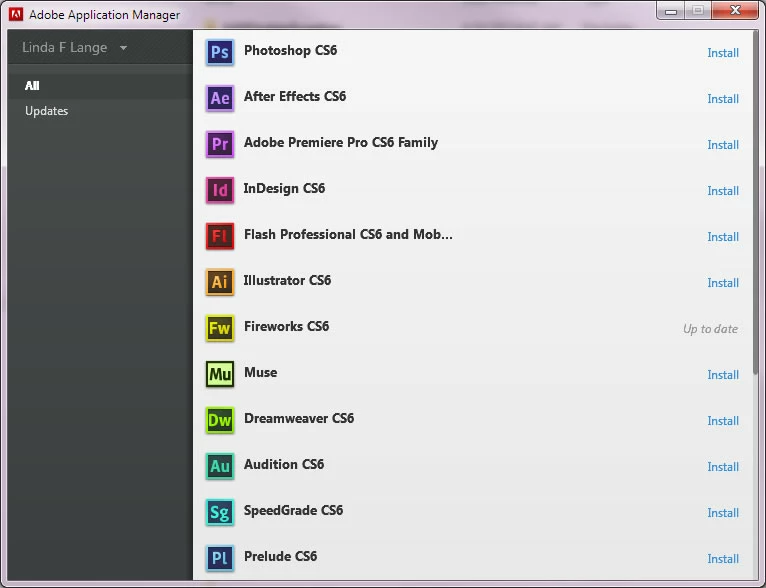
Task: Click the After Effects Ae icon
Action: point(220,98)
